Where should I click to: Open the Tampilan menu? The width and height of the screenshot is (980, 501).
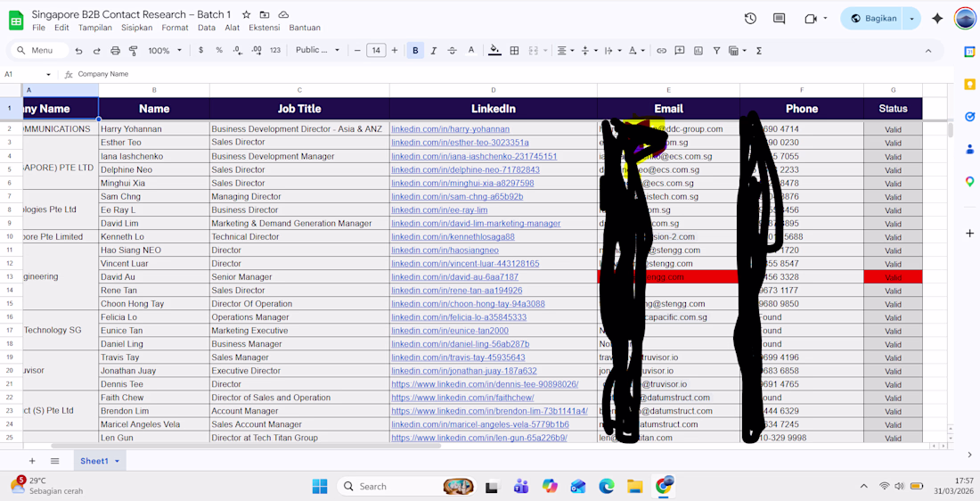[95, 28]
